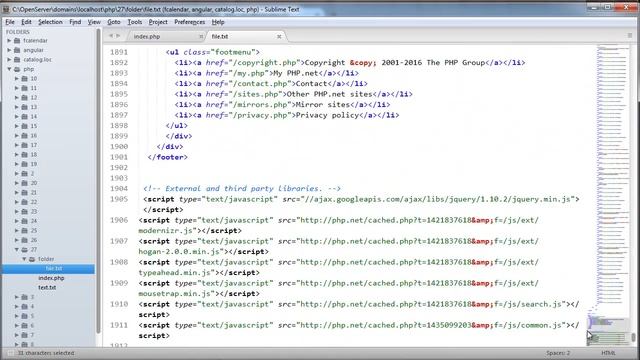Expand the fcalendar folder
This screenshot has height=360, width=640.
[x=9, y=40]
